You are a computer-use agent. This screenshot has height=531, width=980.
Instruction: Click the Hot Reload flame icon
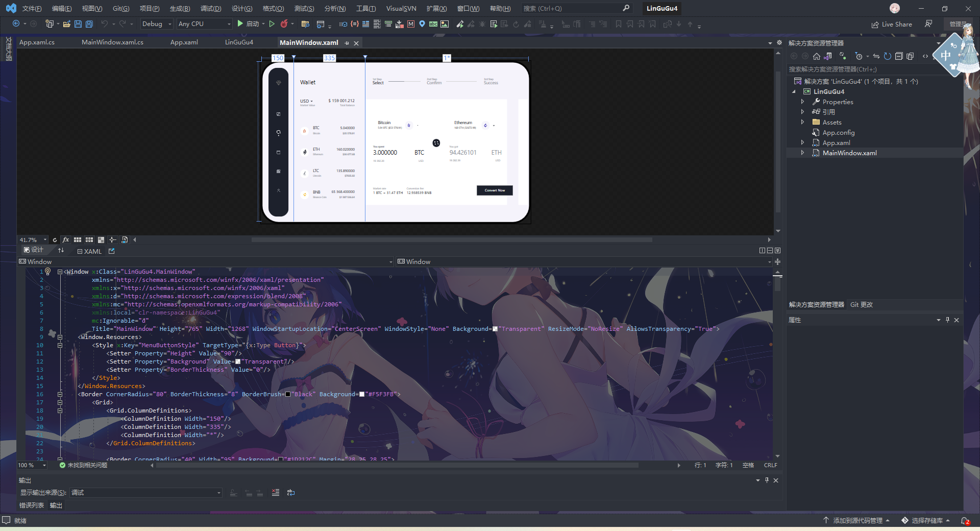click(x=284, y=24)
